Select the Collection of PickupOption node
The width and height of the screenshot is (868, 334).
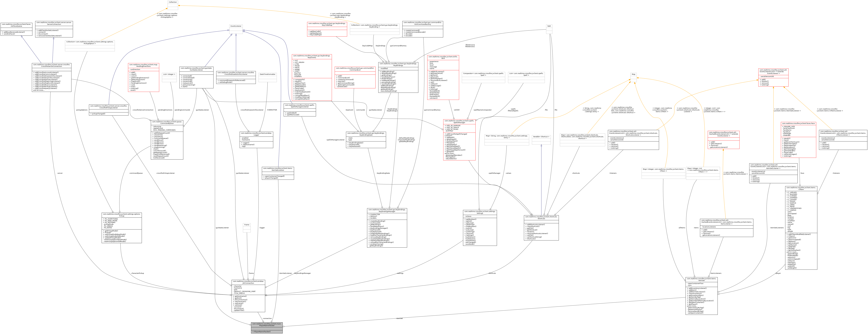(90, 46)
